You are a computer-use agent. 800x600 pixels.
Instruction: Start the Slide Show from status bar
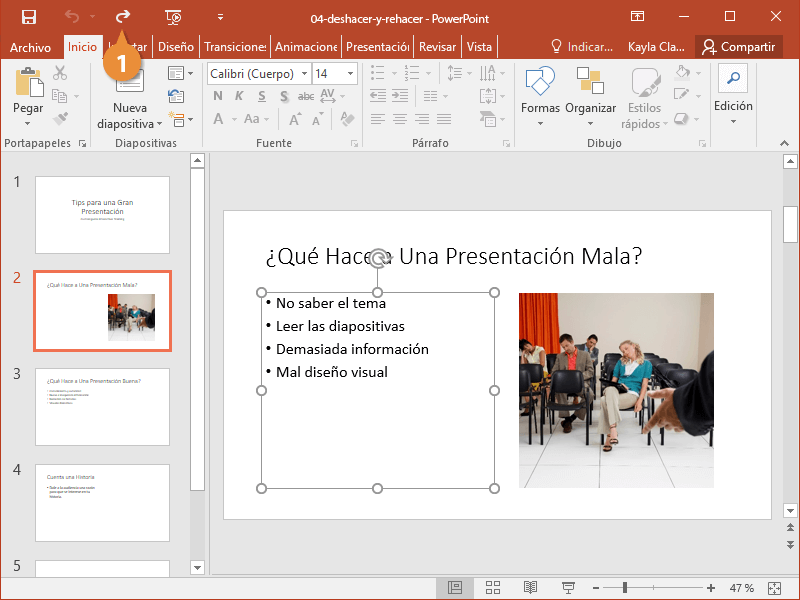point(567,588)
